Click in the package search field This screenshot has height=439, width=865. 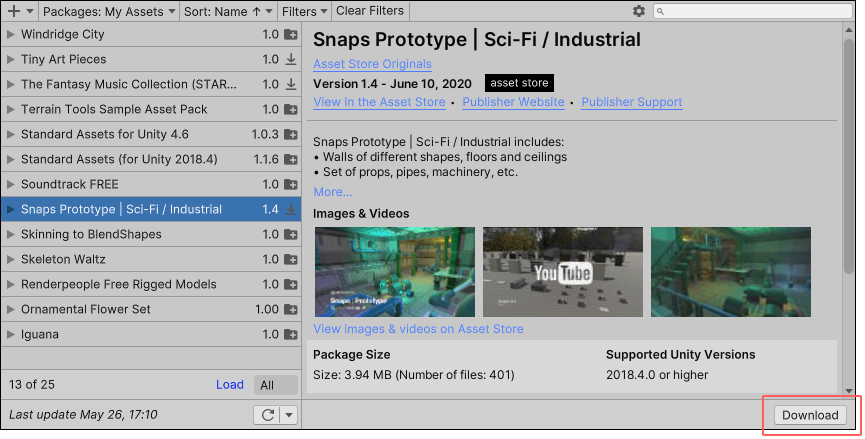point(752,11)
